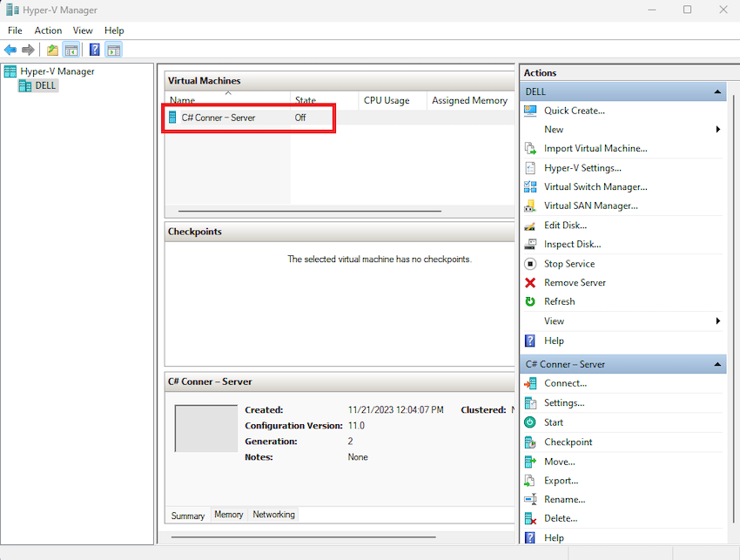
Task: Select the C# Conner – Server virtual machine
Action: pos(222,116)
